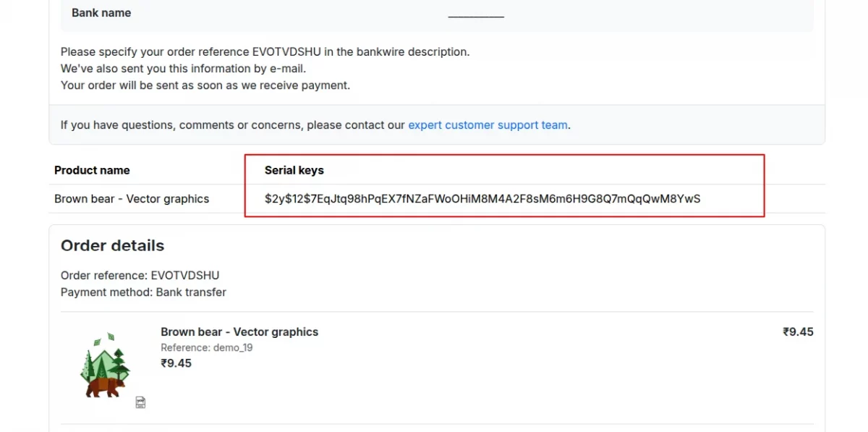Click Brown bear name in serial keys table
The image size is (868, 432).
coord(132,198)
